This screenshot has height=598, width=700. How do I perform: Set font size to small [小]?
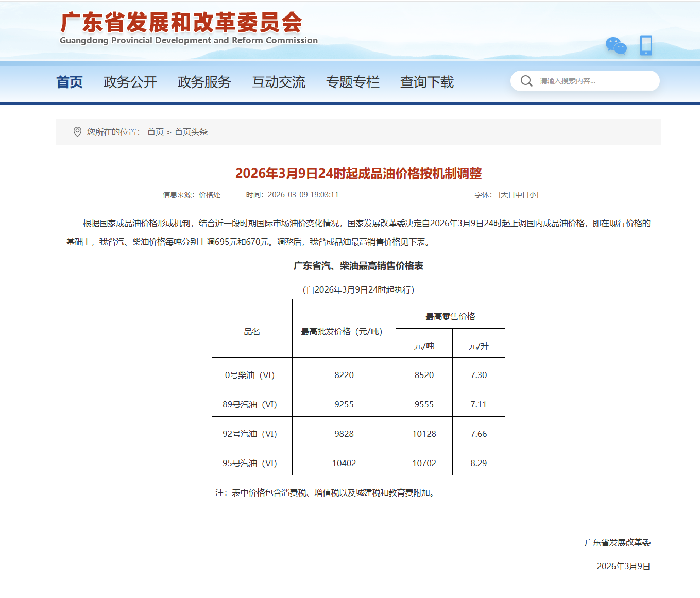[533, 195]
